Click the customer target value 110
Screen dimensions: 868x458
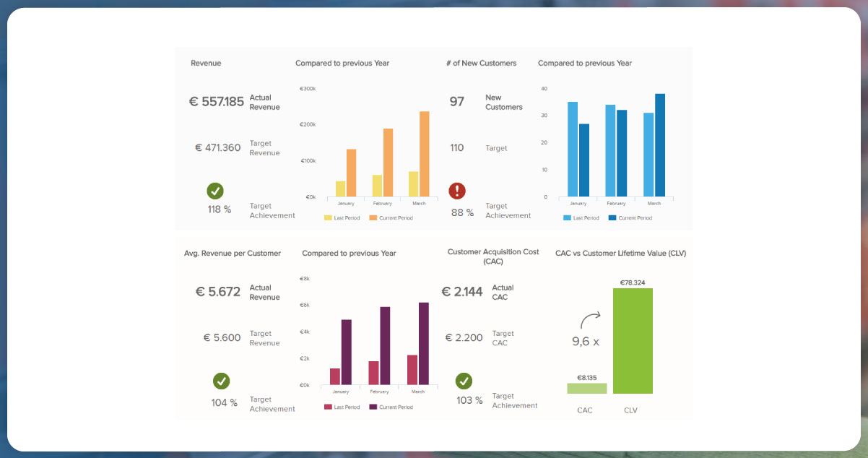(457, 147)
